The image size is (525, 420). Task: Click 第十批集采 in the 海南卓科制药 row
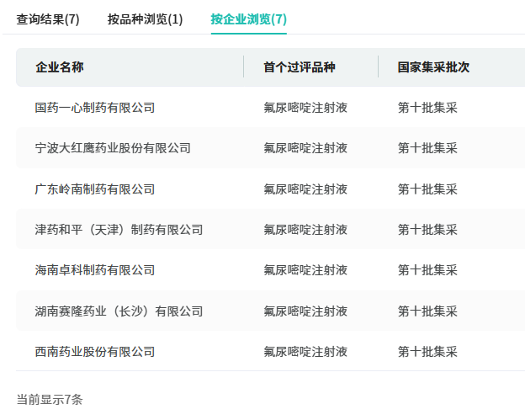tap(427, 270)
